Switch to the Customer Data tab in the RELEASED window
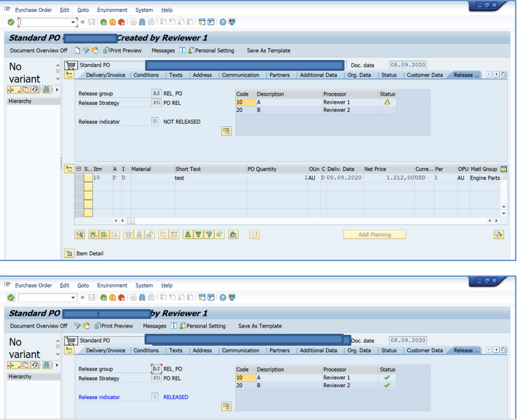 tap(424, 350)
